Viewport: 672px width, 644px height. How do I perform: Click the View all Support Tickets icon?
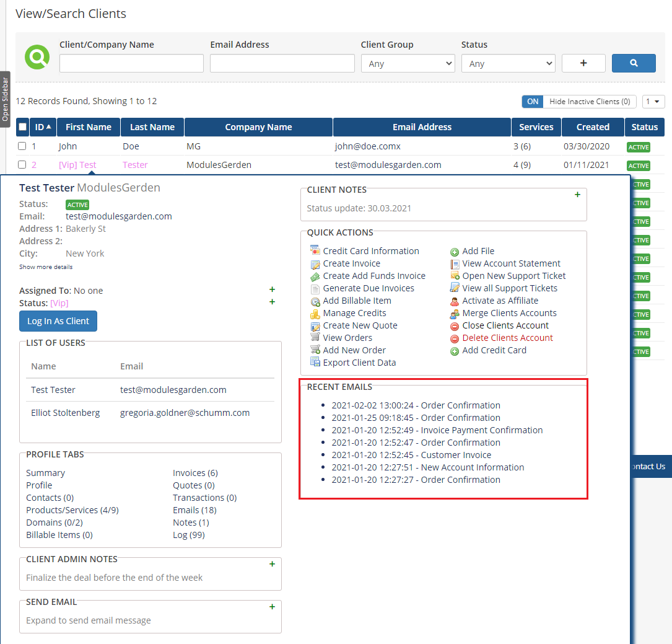[454, 288]
